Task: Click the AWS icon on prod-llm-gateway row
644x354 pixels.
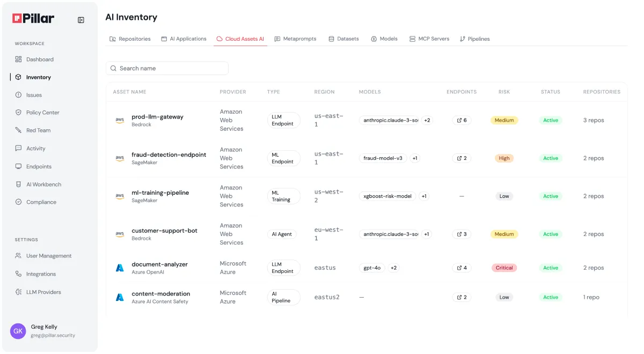Action: [x=119, y=120]
